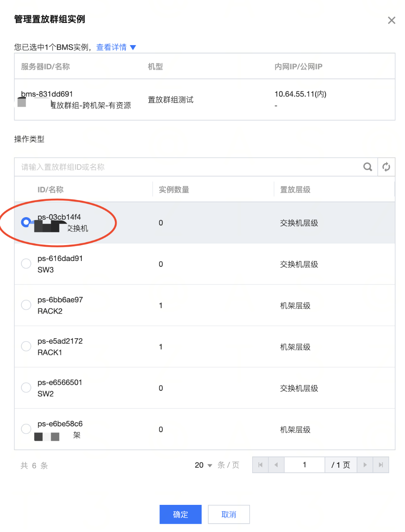Select the ps-e6566501 SW2 radio button

[x=26, y=388]
